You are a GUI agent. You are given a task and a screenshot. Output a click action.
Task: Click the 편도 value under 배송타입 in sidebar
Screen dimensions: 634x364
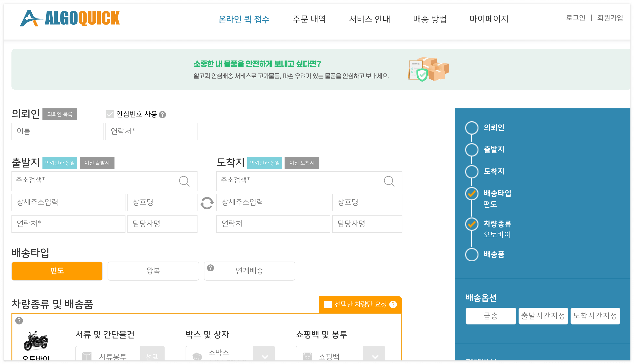490,204
